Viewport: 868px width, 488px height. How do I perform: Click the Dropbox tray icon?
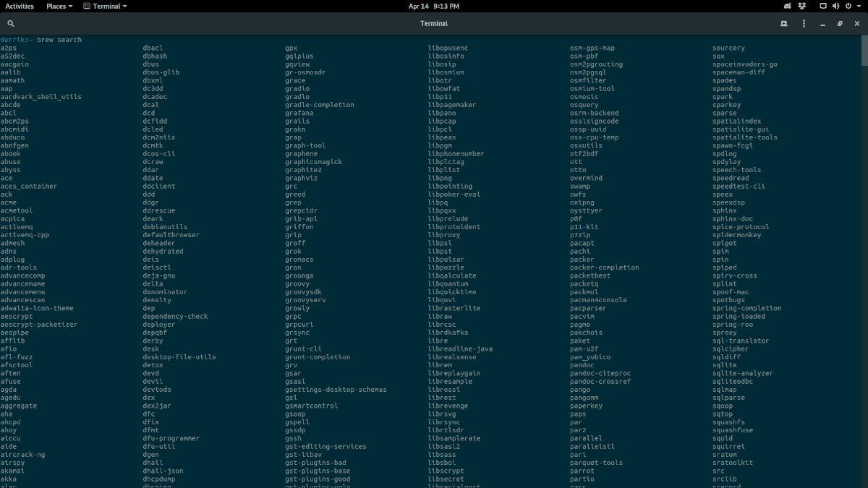tap(802, 6)
